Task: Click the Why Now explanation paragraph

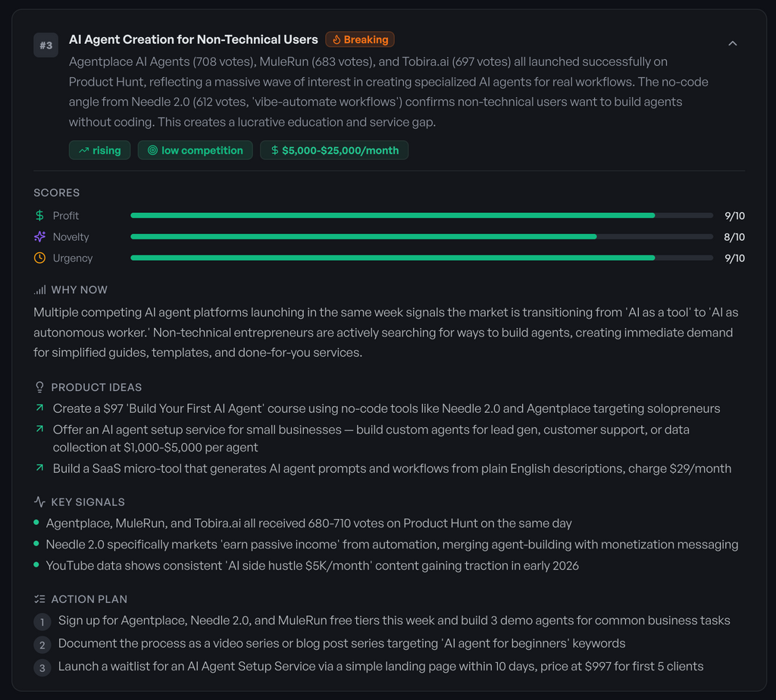Action: 386,333
